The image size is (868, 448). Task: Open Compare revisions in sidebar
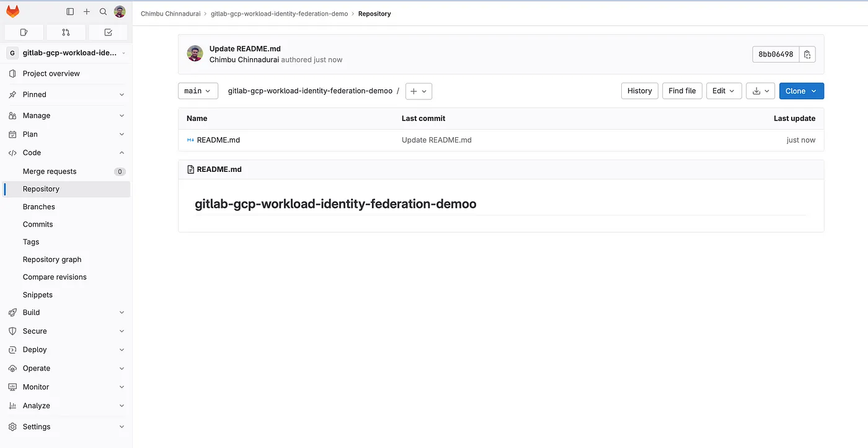67,277
